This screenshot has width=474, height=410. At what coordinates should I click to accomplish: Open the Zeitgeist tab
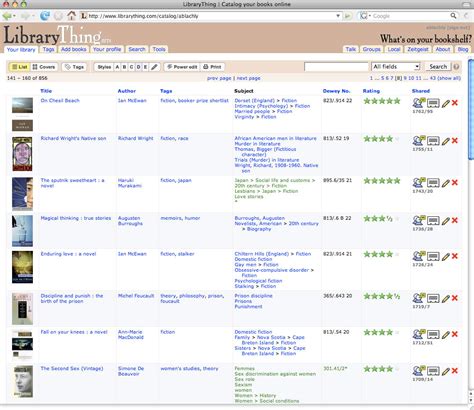(418, 49)
